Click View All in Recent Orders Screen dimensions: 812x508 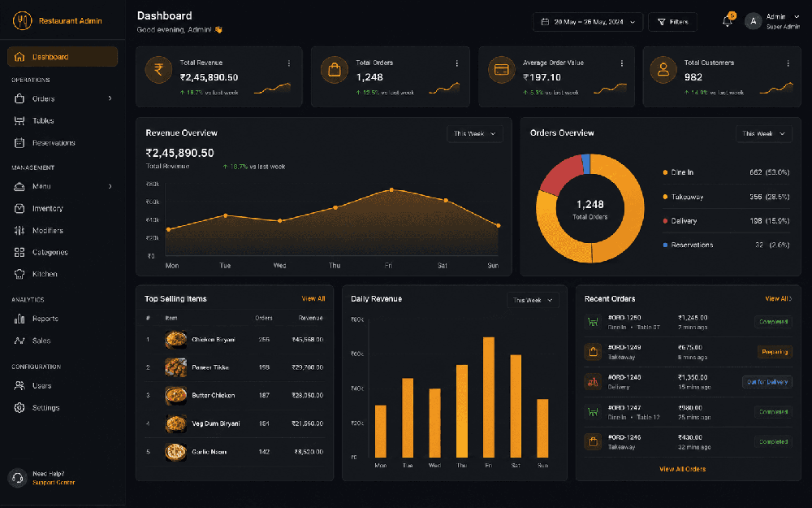click(779, 298)
